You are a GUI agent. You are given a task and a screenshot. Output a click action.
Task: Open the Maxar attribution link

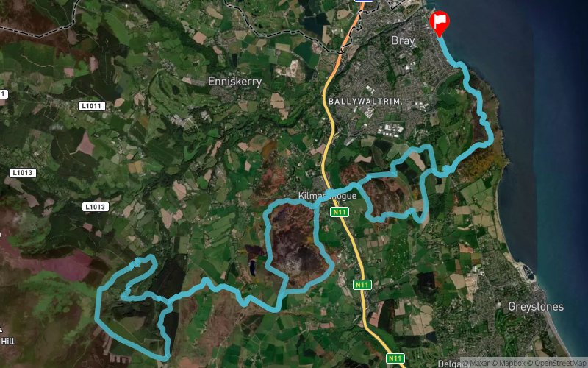tap(478, 363)
